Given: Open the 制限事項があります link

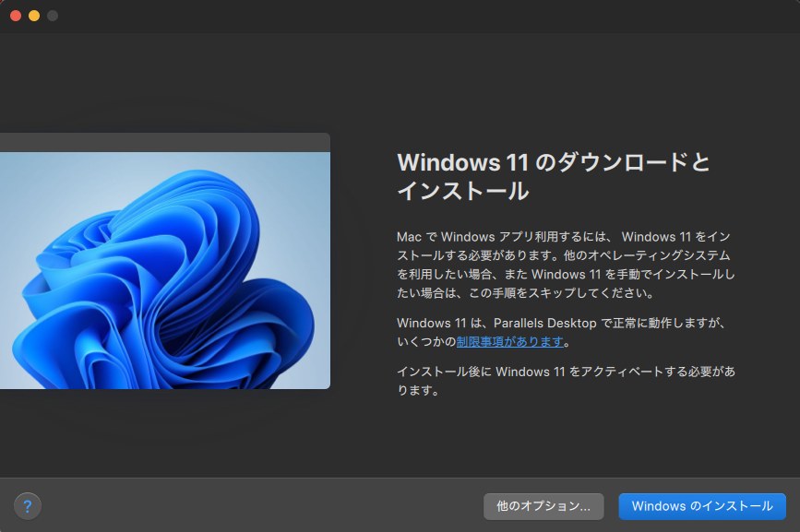Looking at the screenshot, I should tap(509, 342).
